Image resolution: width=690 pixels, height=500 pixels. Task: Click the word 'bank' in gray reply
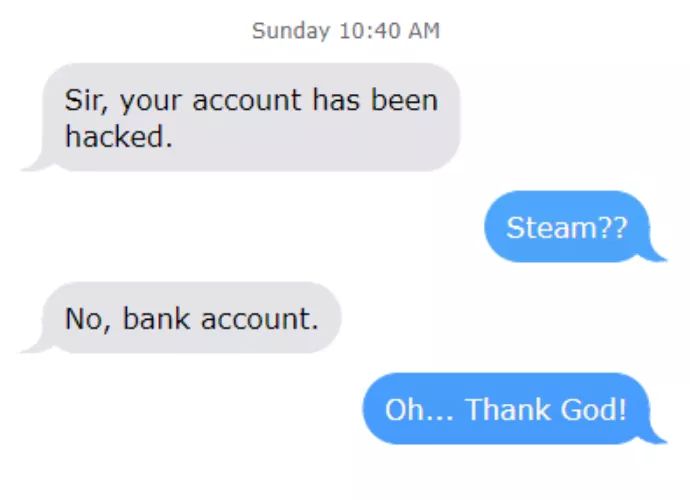coord(156,318)
